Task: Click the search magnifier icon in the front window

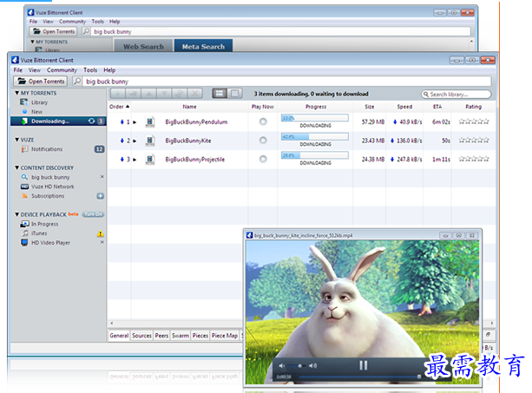Action: point(77,82)
